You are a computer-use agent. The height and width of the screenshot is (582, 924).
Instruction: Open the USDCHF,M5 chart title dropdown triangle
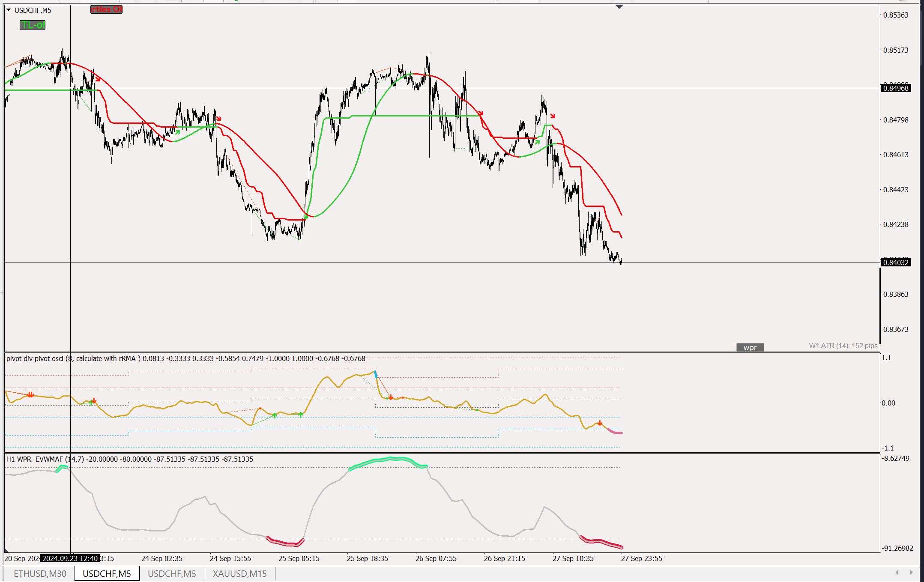pos(8,10)
